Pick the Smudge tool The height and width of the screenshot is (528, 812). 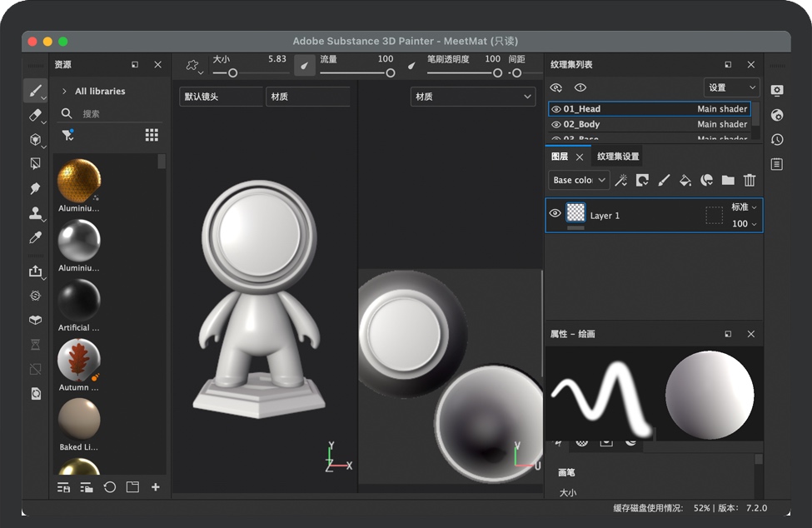(x=35, y=189)
